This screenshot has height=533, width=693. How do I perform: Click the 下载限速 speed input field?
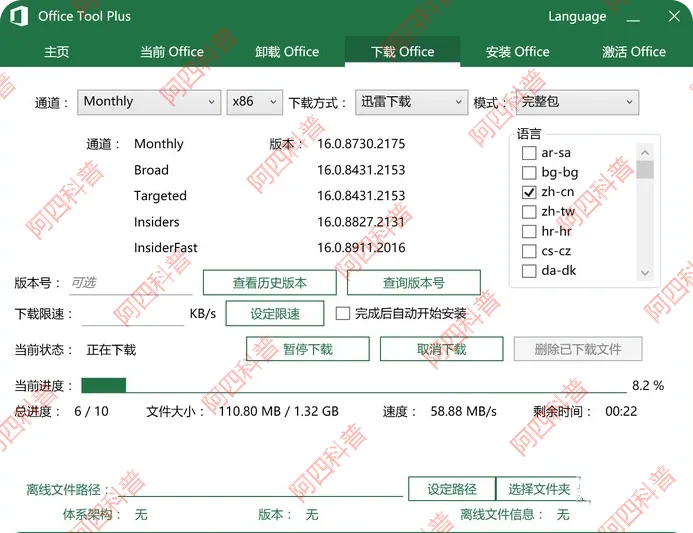(x=133, y=314)
